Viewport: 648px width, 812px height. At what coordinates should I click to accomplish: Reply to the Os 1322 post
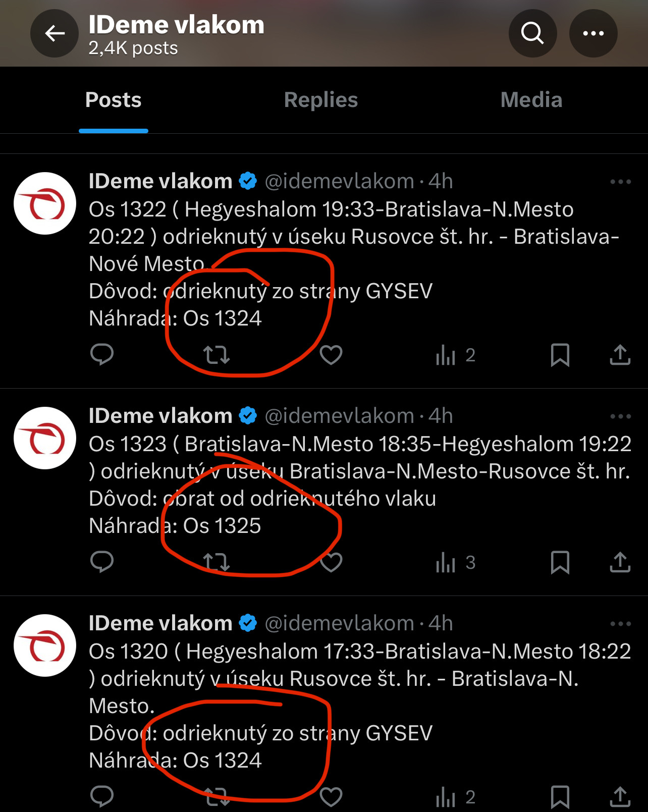102,354
